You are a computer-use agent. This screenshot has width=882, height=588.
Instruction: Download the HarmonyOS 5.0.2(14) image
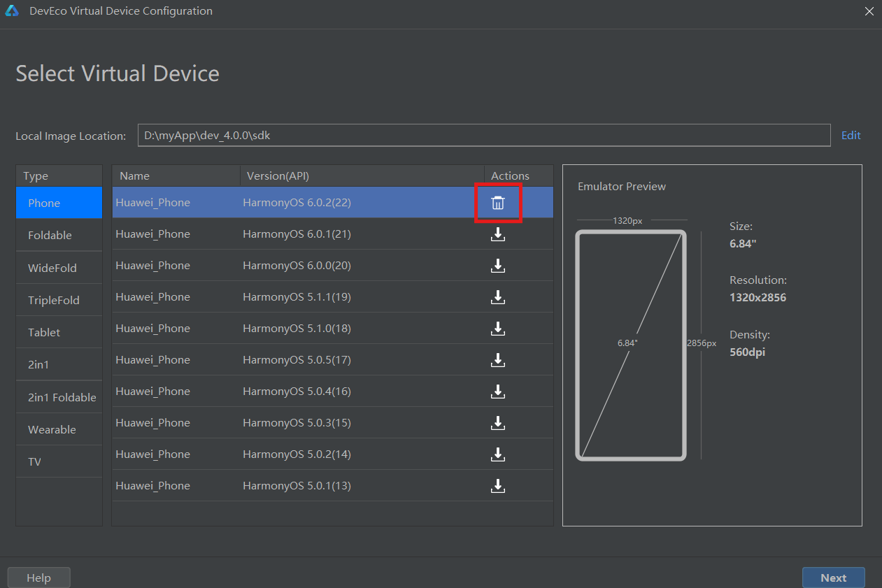point(498,454)
